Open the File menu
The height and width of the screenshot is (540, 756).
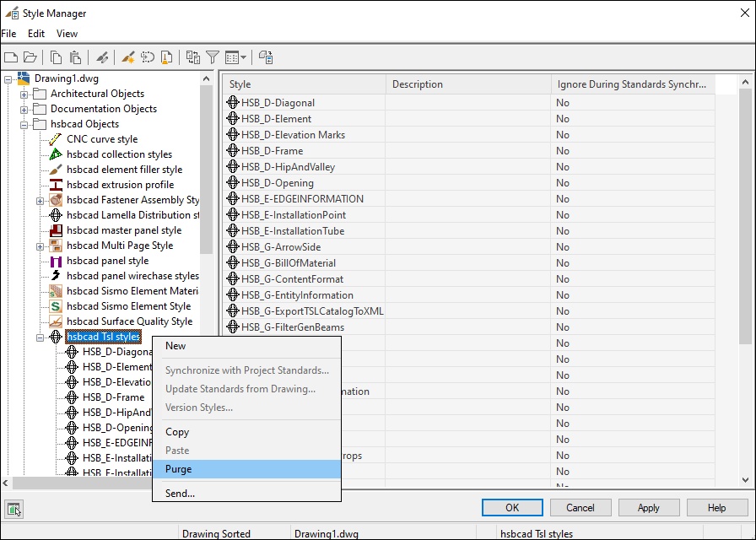pos(8,34)
